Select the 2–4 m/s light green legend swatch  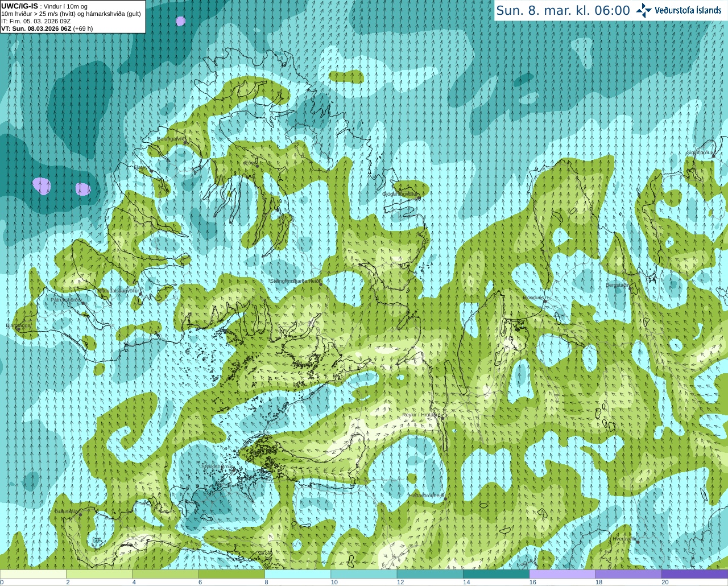99,574
